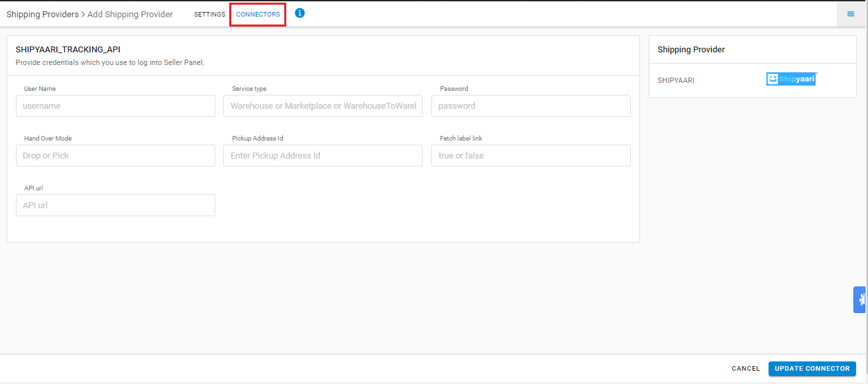Click the Update Connector button
868x384 pixels.
(812, 369)
